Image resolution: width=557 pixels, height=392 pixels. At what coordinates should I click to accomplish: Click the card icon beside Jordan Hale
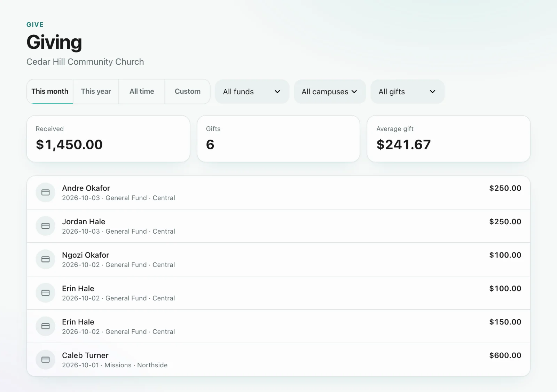click(46, 226)
